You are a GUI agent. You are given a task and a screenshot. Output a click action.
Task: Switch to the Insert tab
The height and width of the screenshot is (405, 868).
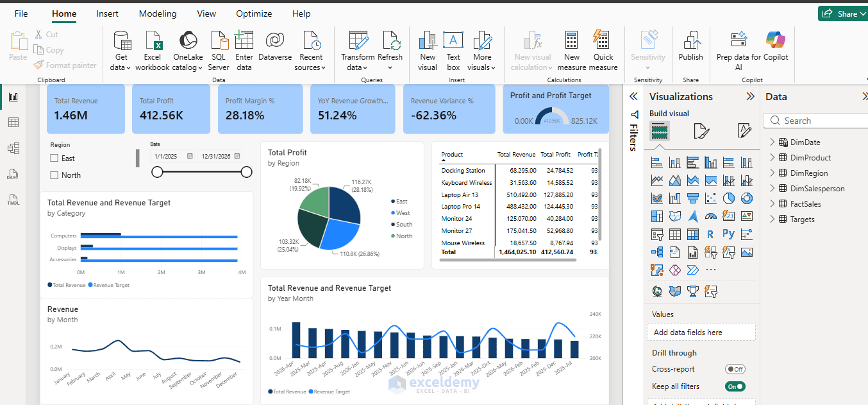pyautogui.click(x=107, y=13)
